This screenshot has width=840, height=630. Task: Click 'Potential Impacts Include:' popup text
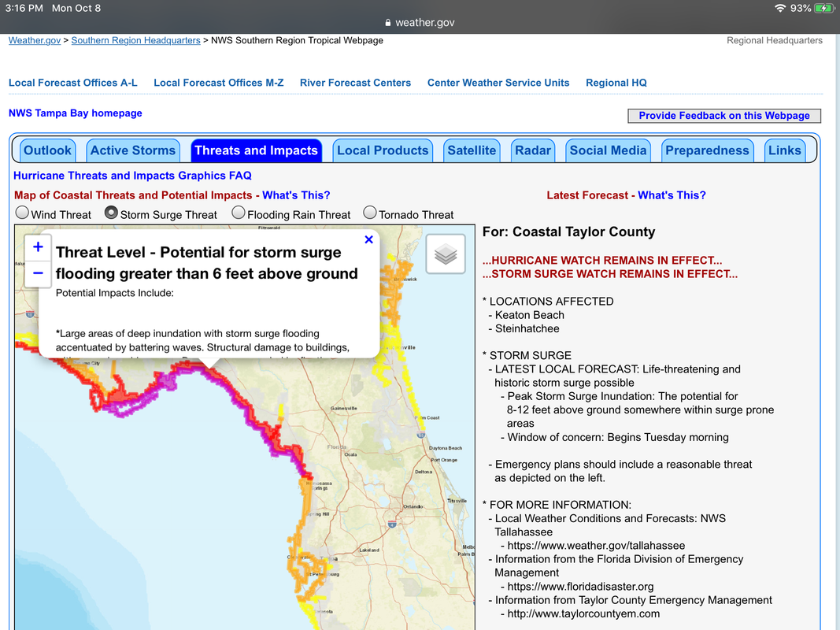pos(115,293)
